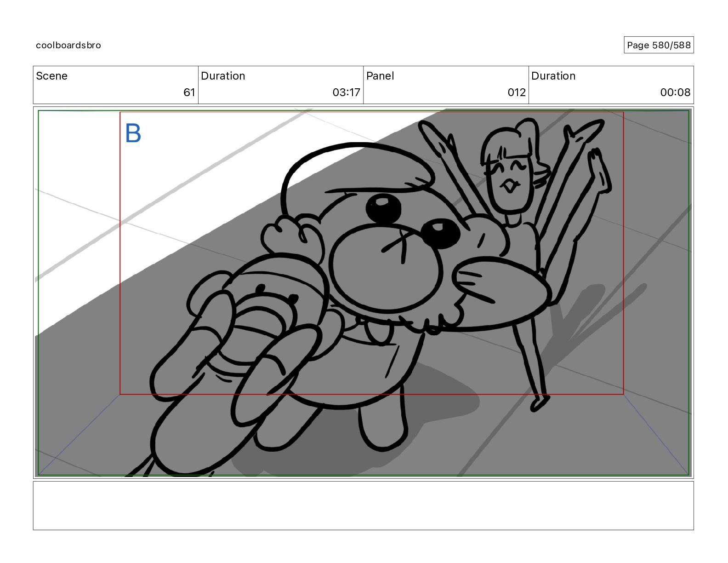Click the blue B camera marker

[133, 133]
